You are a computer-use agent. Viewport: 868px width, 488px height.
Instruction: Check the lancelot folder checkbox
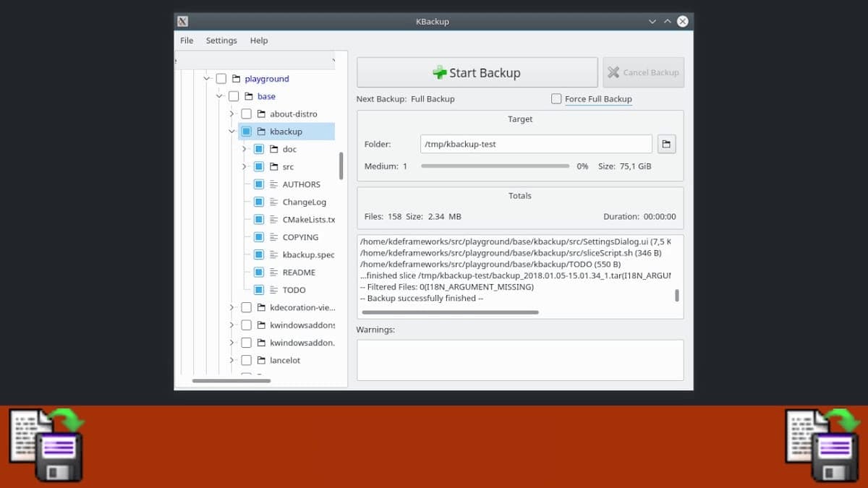point(247,360)
